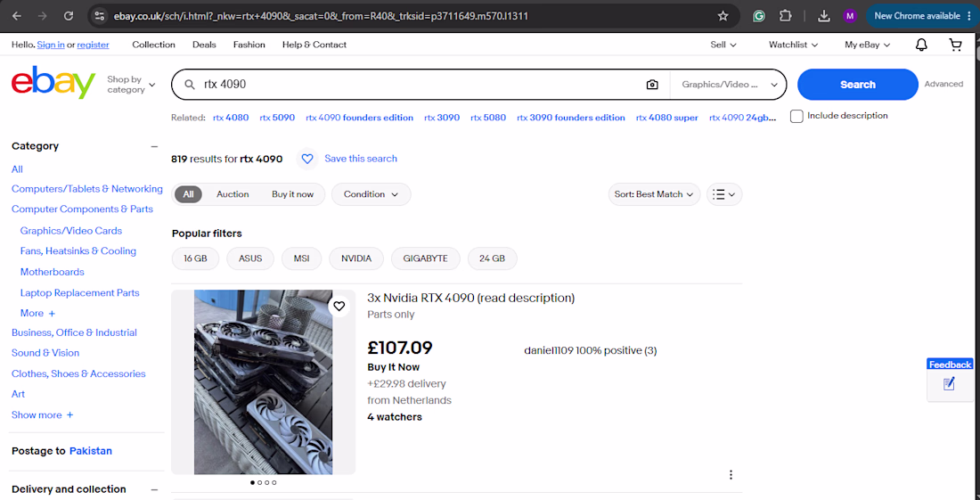
Task: Click the heart icon beside Save this search
Action: [306, 159]
